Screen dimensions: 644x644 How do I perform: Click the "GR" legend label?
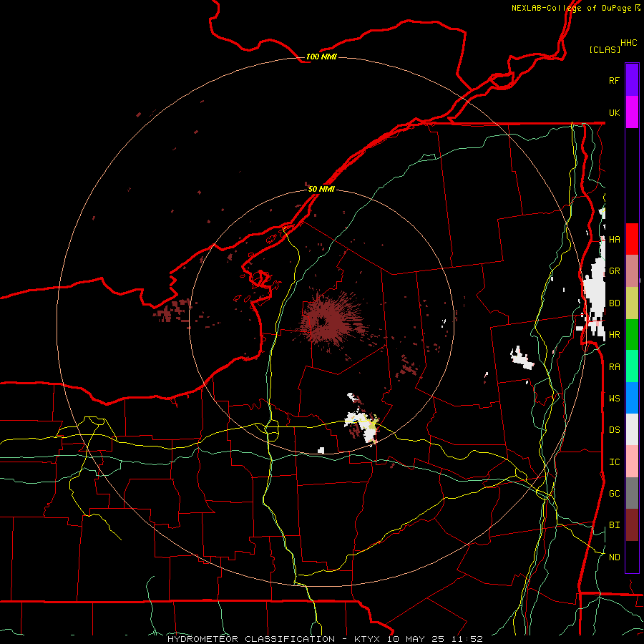[x=615, y=271]
